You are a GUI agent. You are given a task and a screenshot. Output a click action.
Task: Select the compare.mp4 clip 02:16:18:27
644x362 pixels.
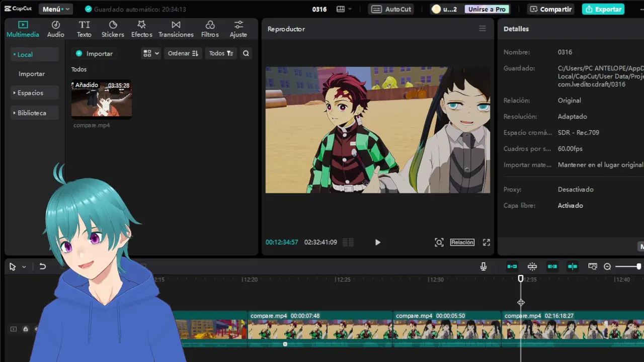pos(573,329)
